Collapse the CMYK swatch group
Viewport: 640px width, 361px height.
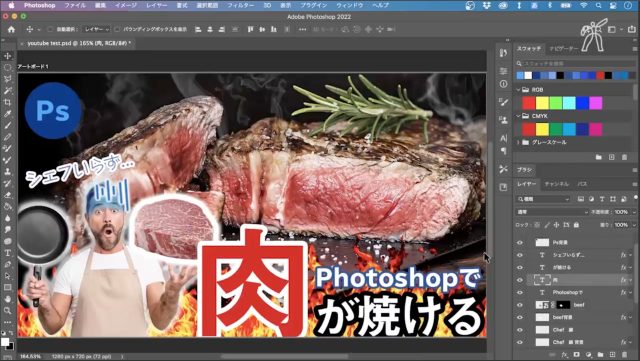518,116
